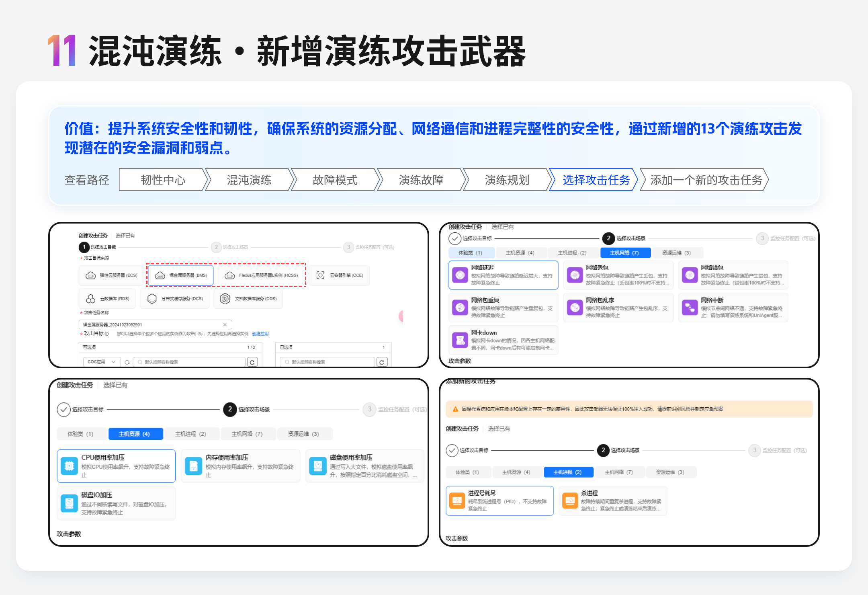Select the 进程号耗尽 scenario card
Screen dimensions: 868x595
(x=500, y=501)
